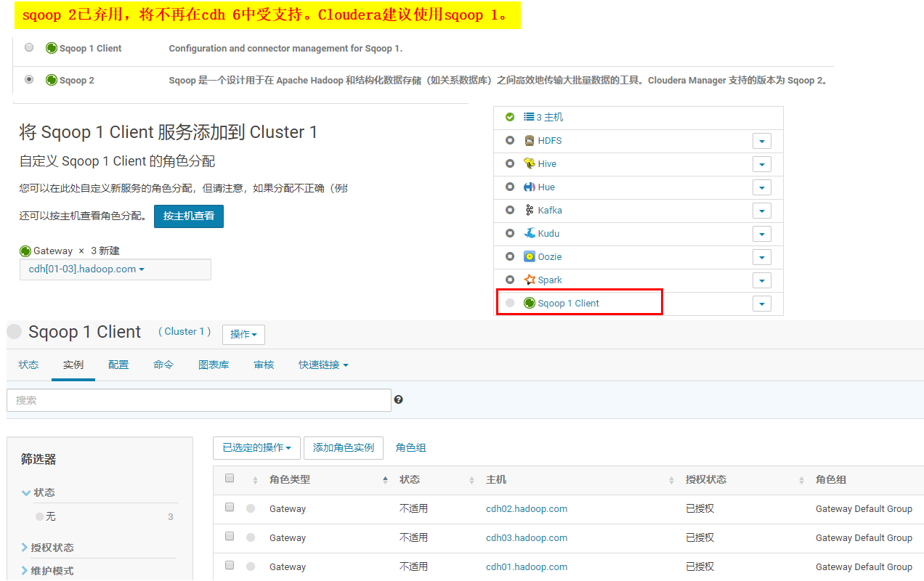Open the cdh02.hadoop.com host link
Image resolution: width=924 pixels, height=581 pixels.
527,509
